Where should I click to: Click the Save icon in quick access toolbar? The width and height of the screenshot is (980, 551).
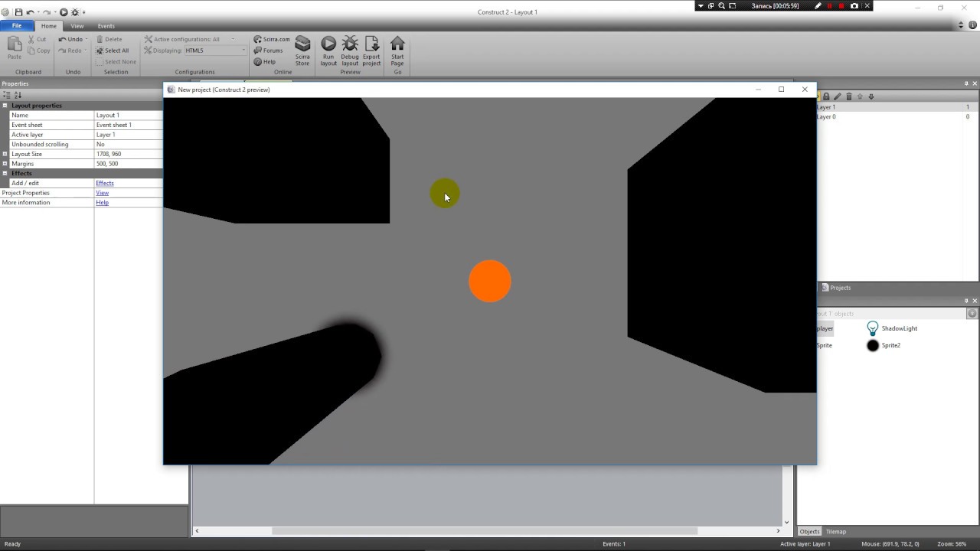[19, 12]
